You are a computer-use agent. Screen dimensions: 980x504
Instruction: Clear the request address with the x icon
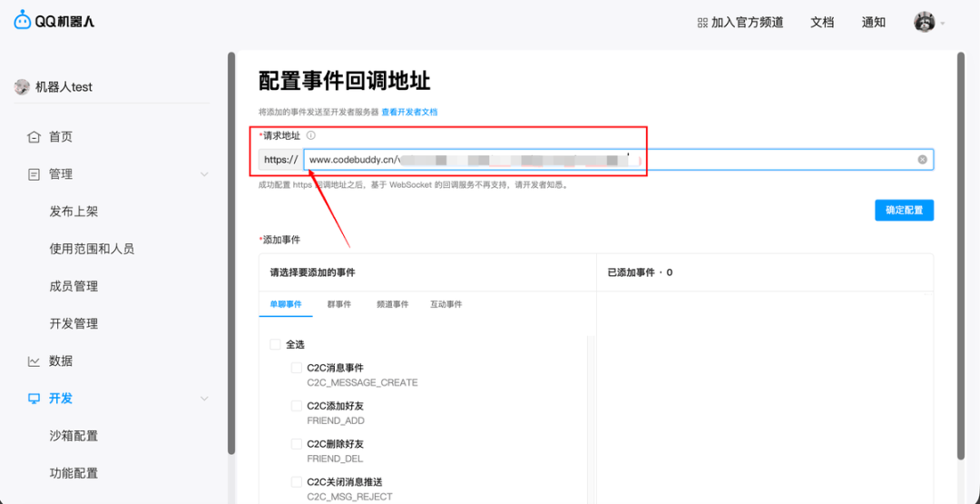pyautogui.click(x=922, y=160)
